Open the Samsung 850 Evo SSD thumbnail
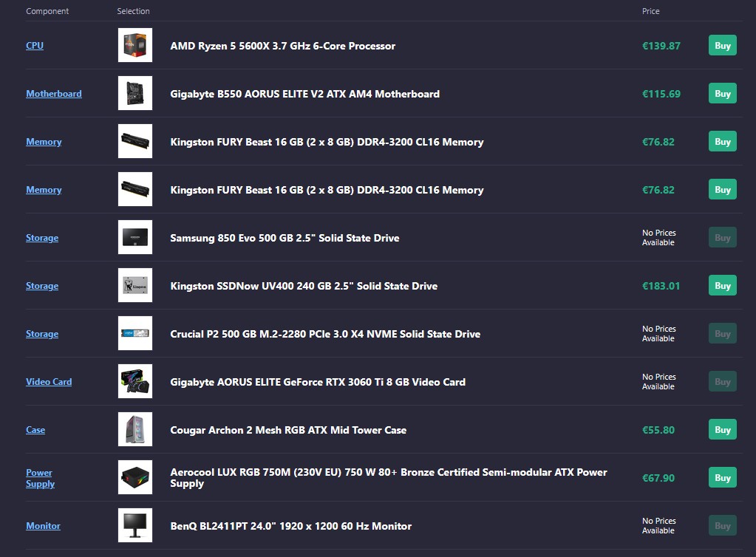Screen dimensions: 756x557 (x=135, y=237)
